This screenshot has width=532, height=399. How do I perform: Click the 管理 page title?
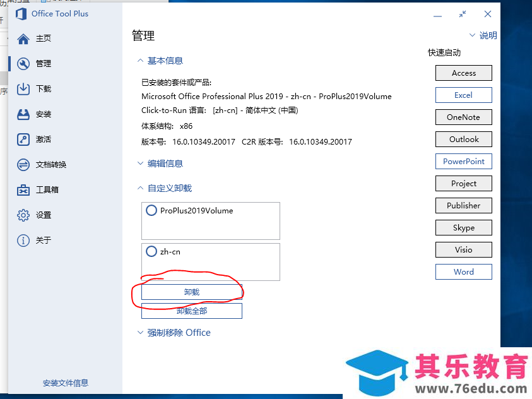143,35
